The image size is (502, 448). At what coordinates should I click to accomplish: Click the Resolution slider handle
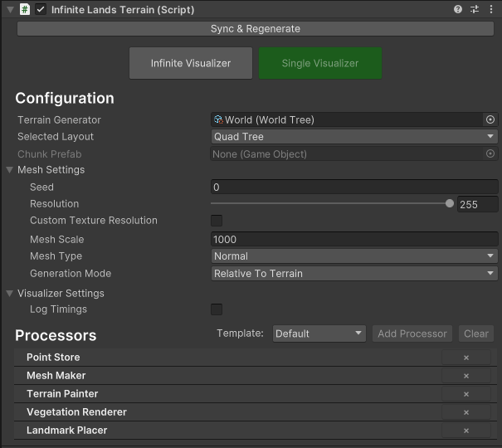coord(450,204)
